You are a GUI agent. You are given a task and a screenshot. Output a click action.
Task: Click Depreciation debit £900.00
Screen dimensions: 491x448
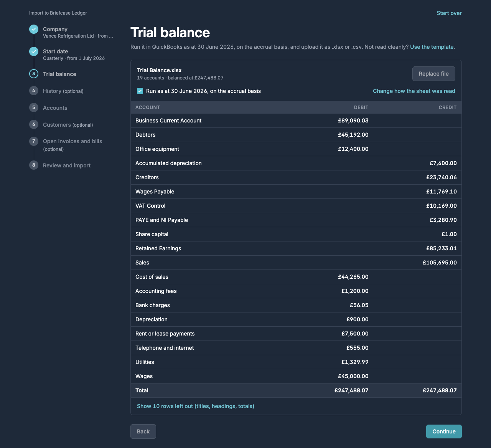[358, 319]
